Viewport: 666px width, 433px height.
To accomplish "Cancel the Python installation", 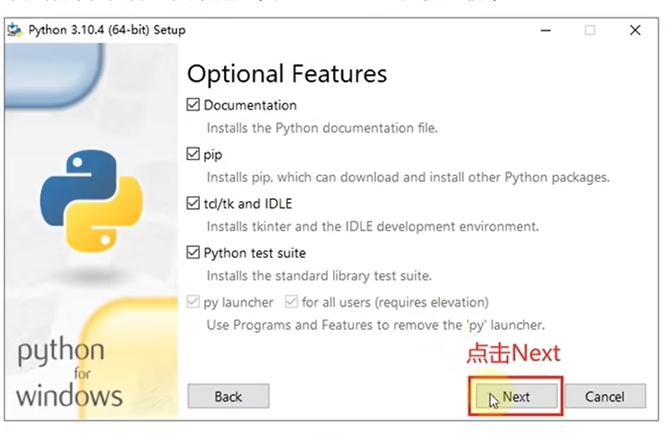I will (x=605, y=396).
